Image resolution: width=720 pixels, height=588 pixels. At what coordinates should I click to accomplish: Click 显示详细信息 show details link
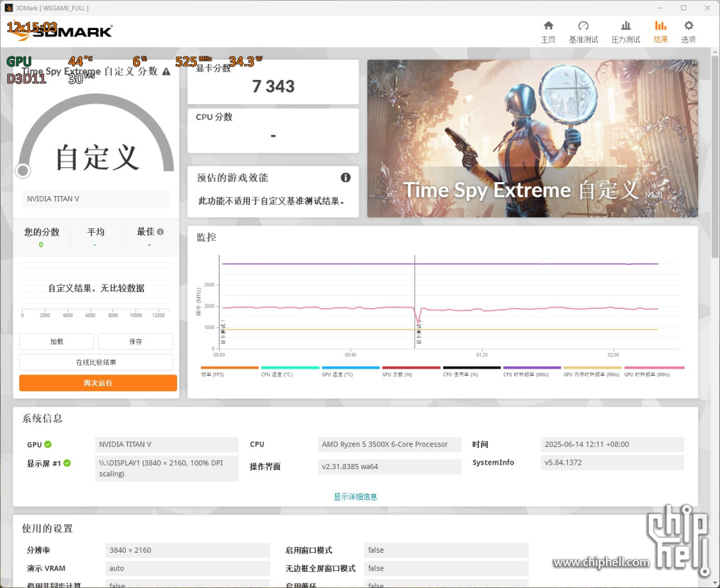[x=356, y=496]
